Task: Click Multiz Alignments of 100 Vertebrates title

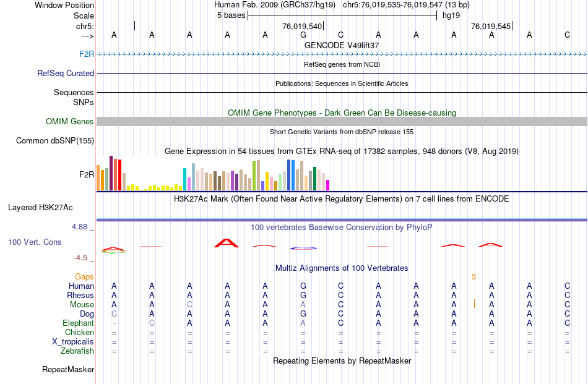Action: (342, 268)
